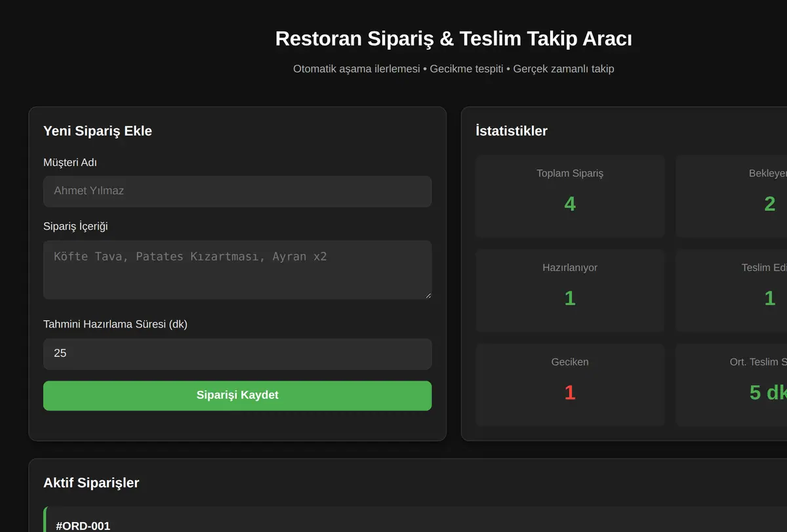
Task: Click the Tahmini Hazırlama Süresi field
Action: [x=237, y=354]
